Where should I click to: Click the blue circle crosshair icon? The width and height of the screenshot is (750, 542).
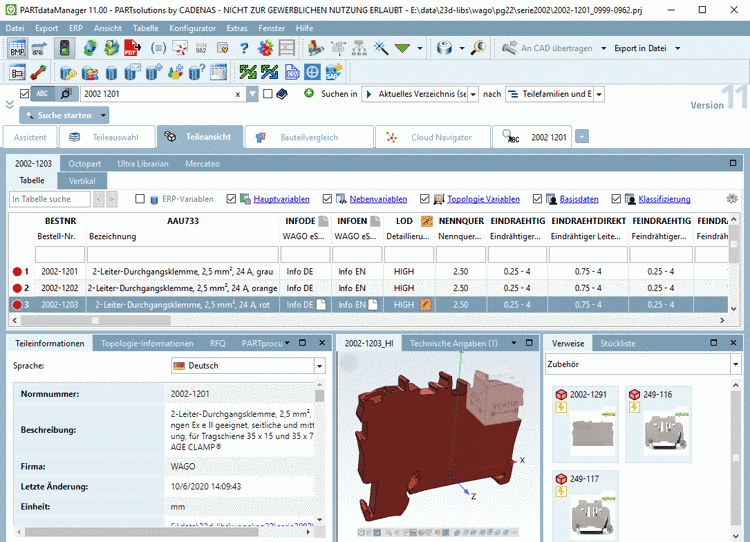[x=312, y=73]
